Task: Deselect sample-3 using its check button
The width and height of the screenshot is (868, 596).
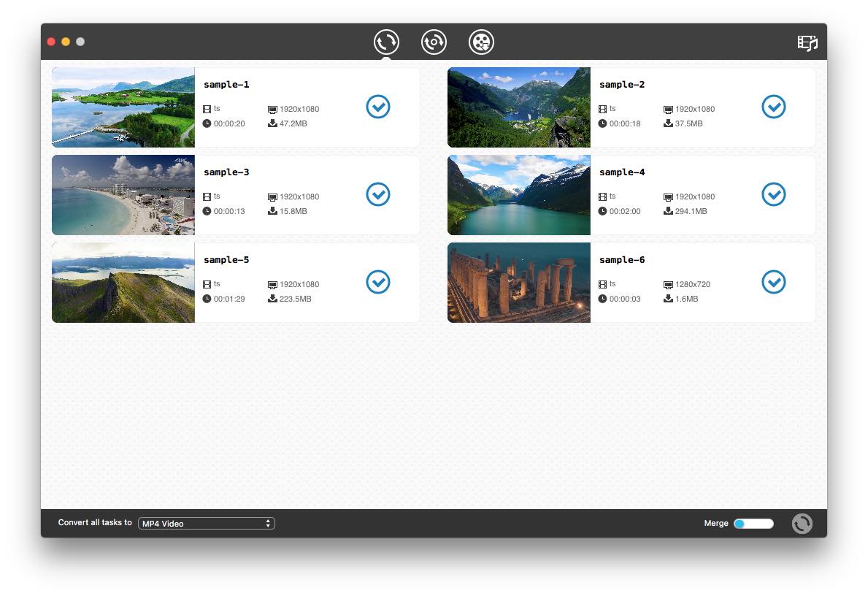Action: [378, 194]
